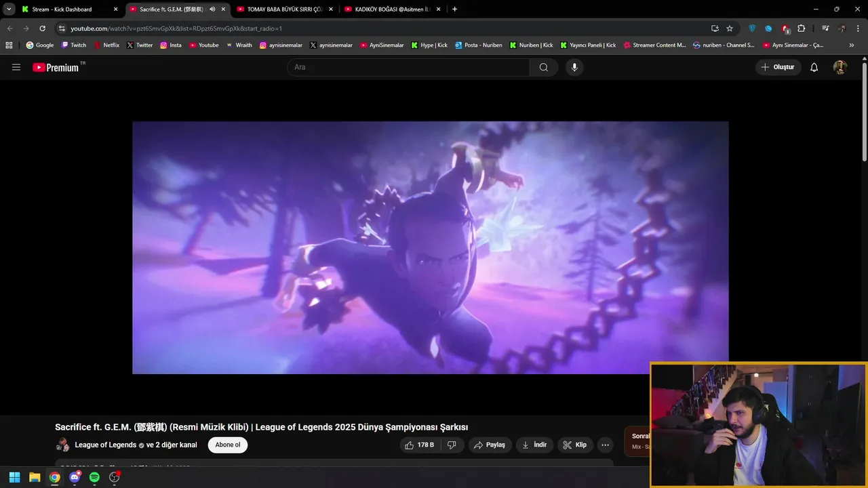The height and width of the screenshot is (488, 868).
Task: Open the Windows Start menu
Action: pyautogui.click(x=14, y=477)
